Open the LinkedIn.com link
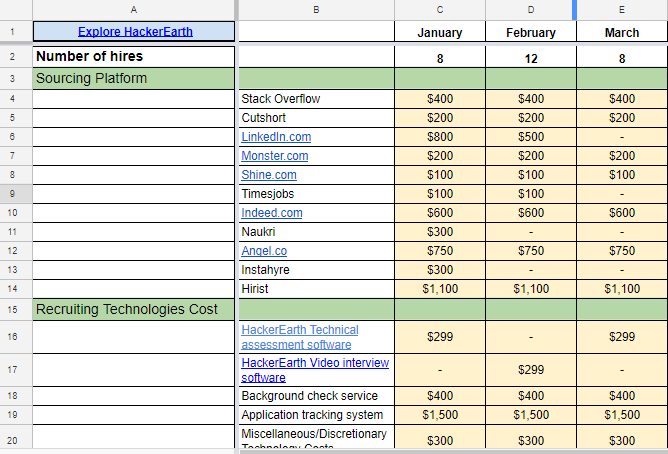Viewport: 668px width, 454px height. [276, 137]
